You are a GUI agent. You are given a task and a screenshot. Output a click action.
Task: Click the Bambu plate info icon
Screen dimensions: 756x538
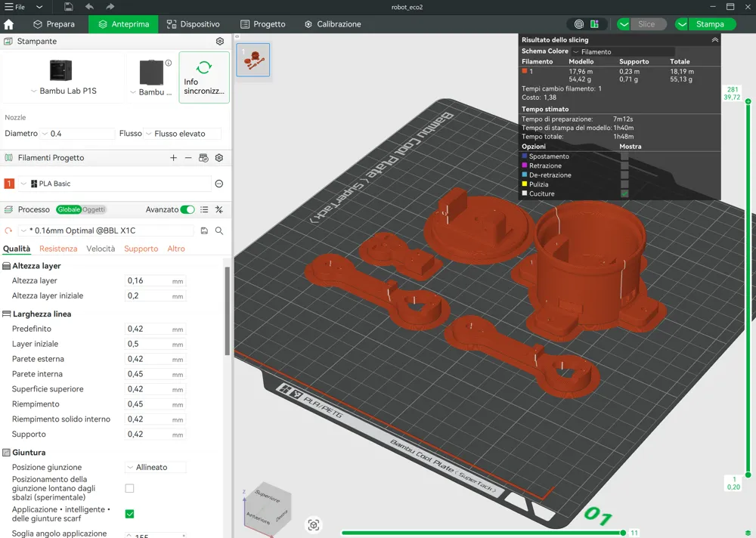click(x=169, y=63)
